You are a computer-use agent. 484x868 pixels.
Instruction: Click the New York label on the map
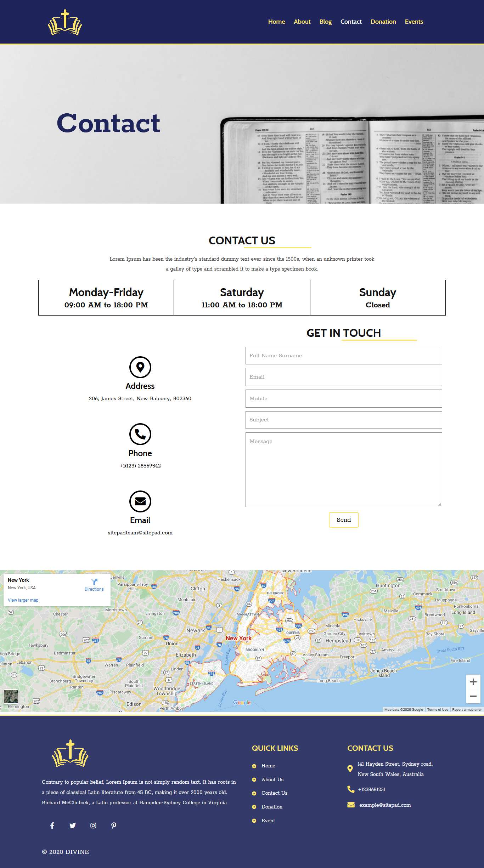coord(238,638)
